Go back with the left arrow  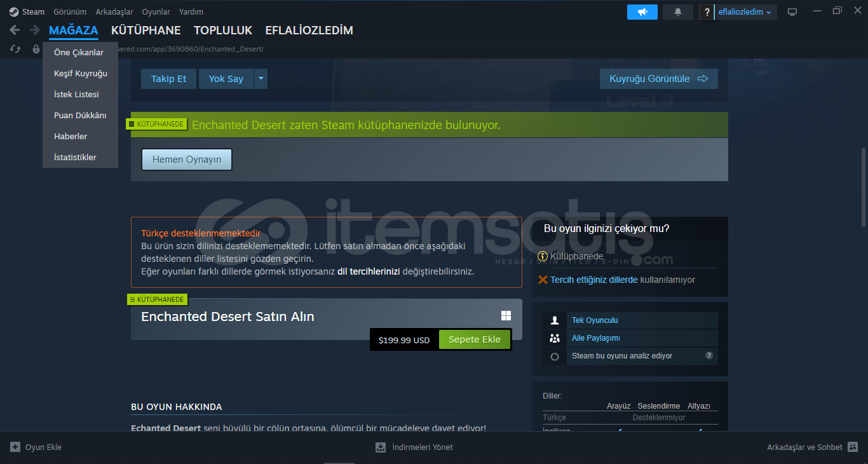pyautogui.click(x=15, y=30)
